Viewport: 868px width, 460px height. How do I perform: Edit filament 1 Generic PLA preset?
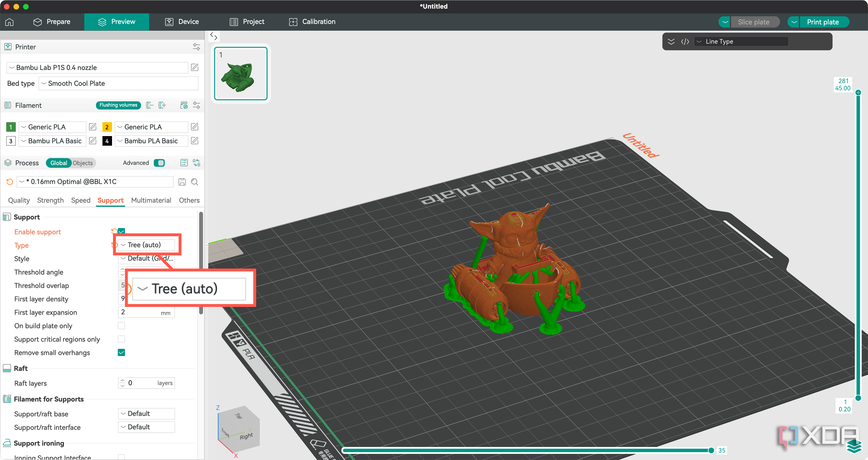click(x=93, y=127)
